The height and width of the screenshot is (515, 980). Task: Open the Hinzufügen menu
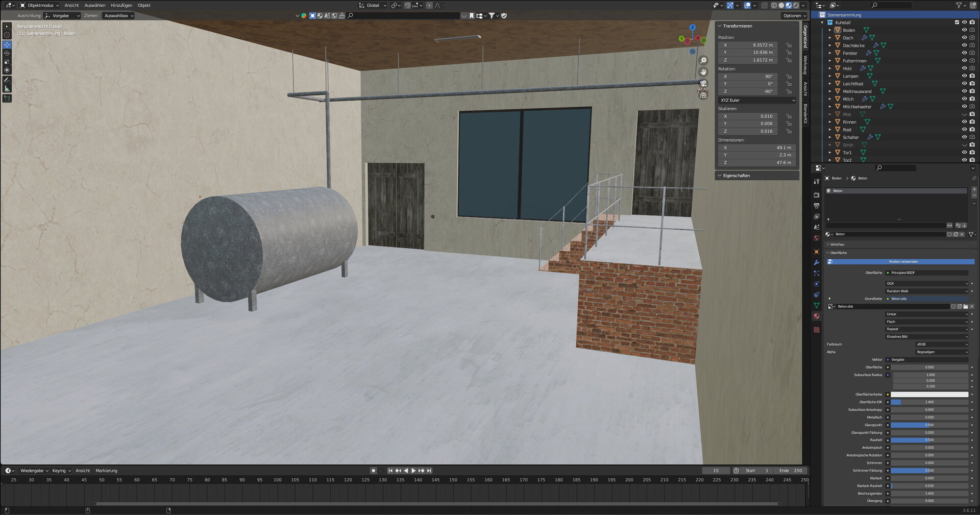121,5
